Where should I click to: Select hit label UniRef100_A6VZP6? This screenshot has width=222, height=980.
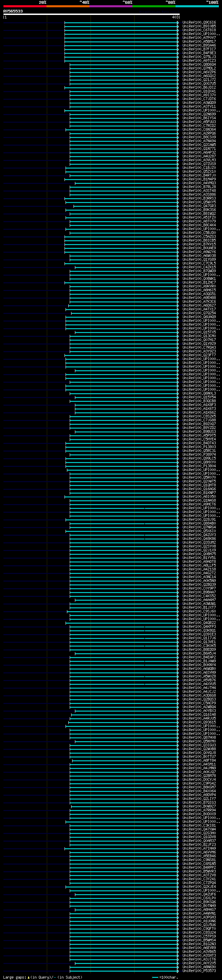pyautogui.click(x=199, y=72)
